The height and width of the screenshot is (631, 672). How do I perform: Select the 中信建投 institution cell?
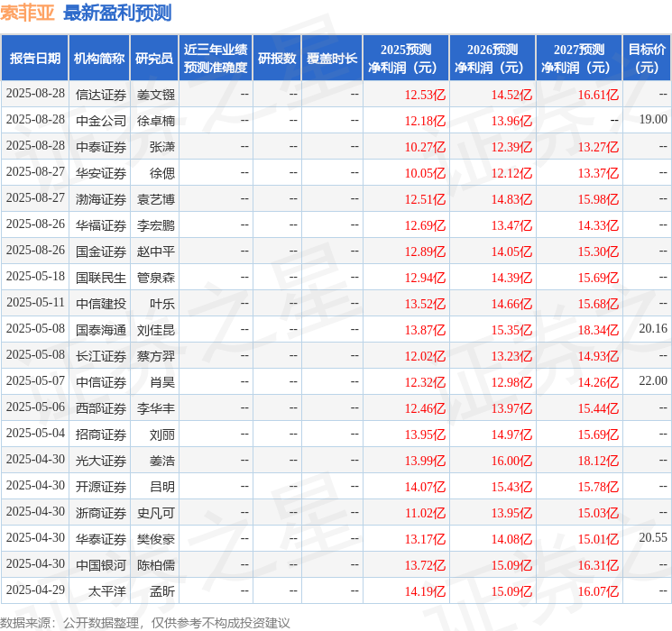(x=101, y=304)
